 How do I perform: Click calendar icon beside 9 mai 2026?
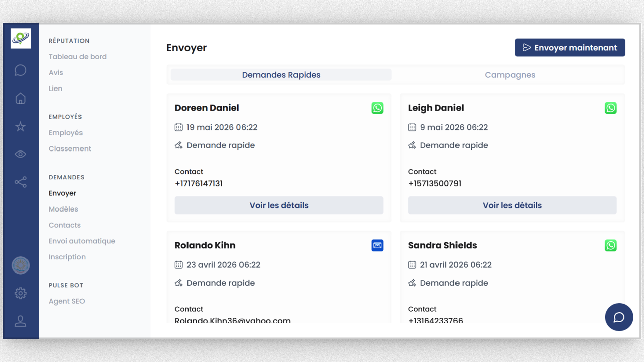(x=412, y=127)
